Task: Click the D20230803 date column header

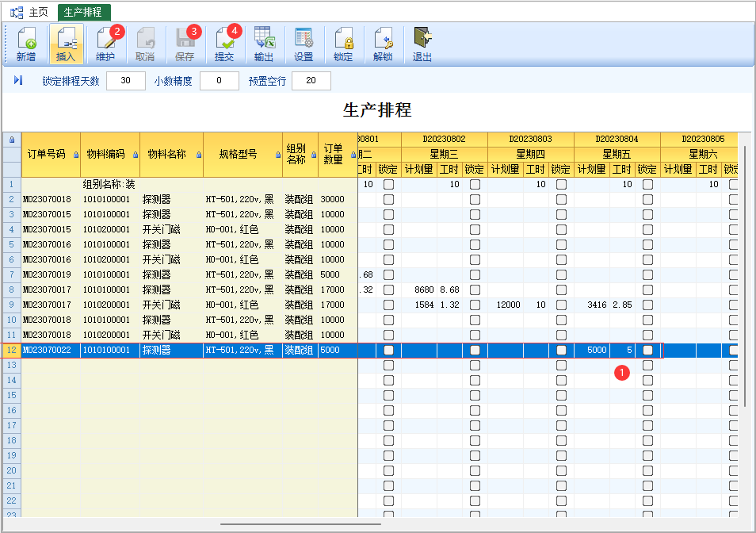Action: click(530, 140)
